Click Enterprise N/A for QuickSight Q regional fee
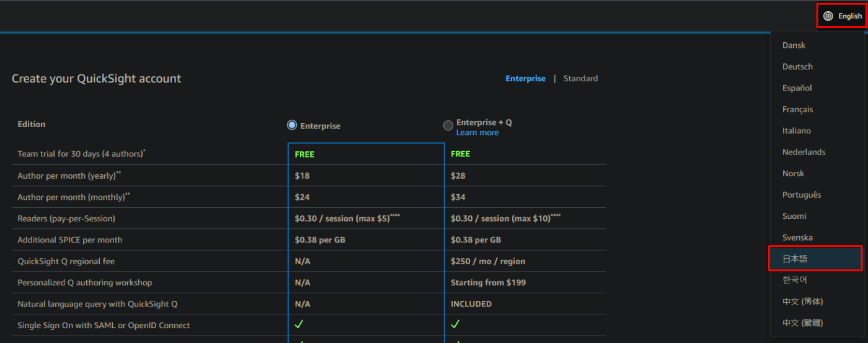Viewport: 868px width, 343px height. (303, 261)
